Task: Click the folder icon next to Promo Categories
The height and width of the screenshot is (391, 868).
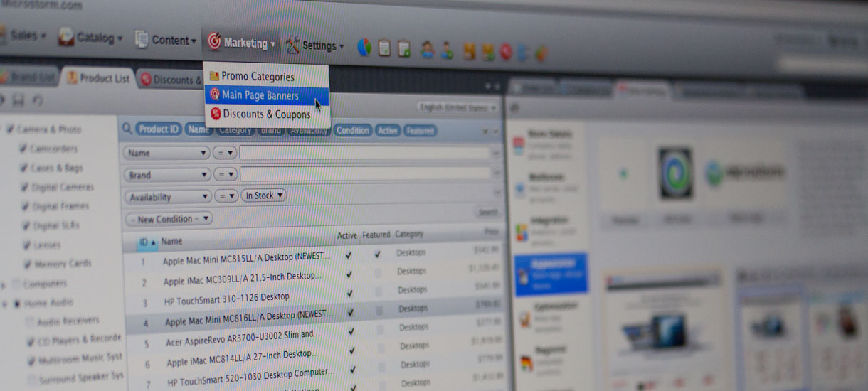Action: pyautogui.click(x=214, y=76)
